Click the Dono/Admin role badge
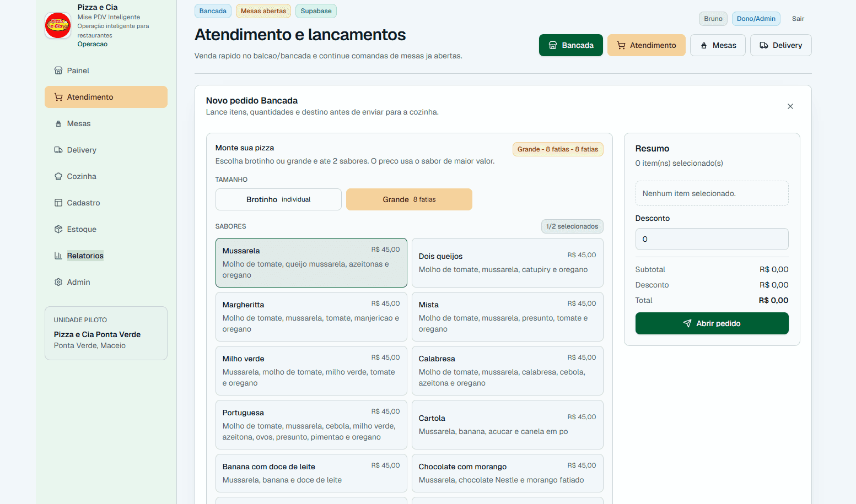 756,19
